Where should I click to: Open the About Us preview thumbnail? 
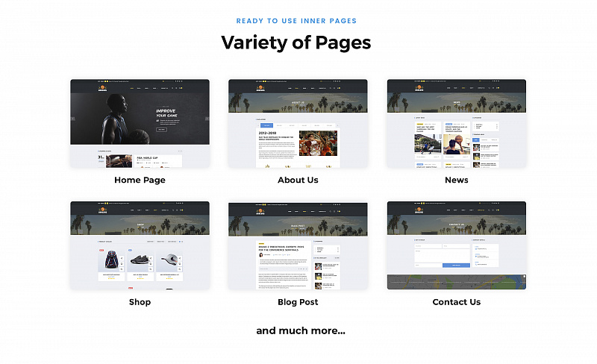298,123
